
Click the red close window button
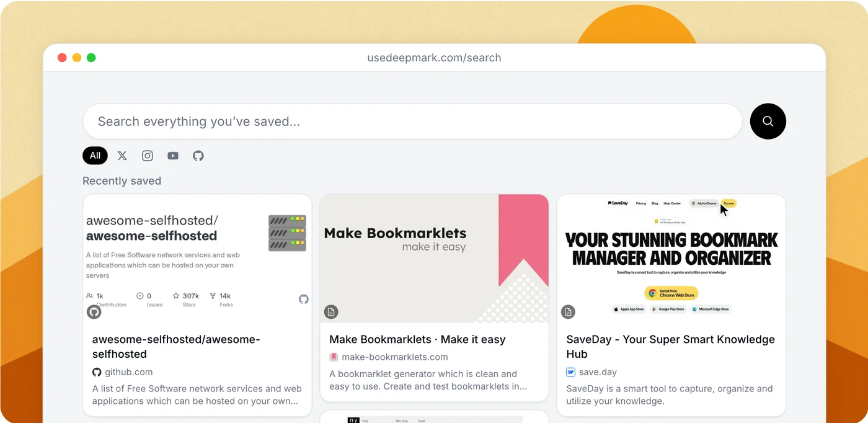point(62,58)
